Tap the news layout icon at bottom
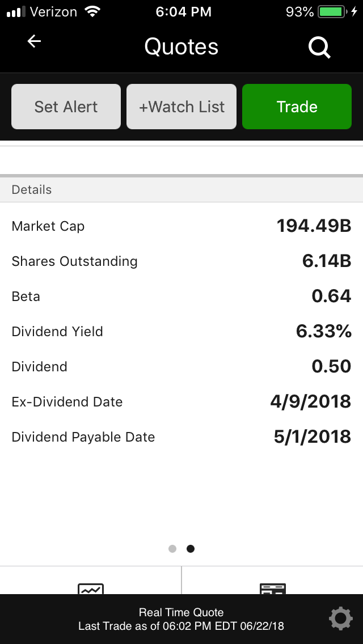This screenshot has height=644, width=363. [x=272, y=588]
